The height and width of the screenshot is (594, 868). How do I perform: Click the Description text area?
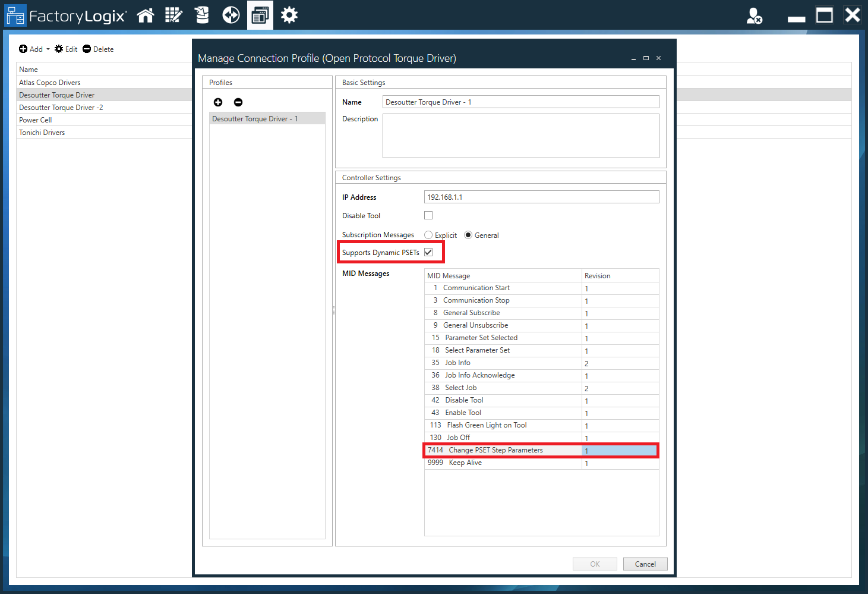coord(520,136)
